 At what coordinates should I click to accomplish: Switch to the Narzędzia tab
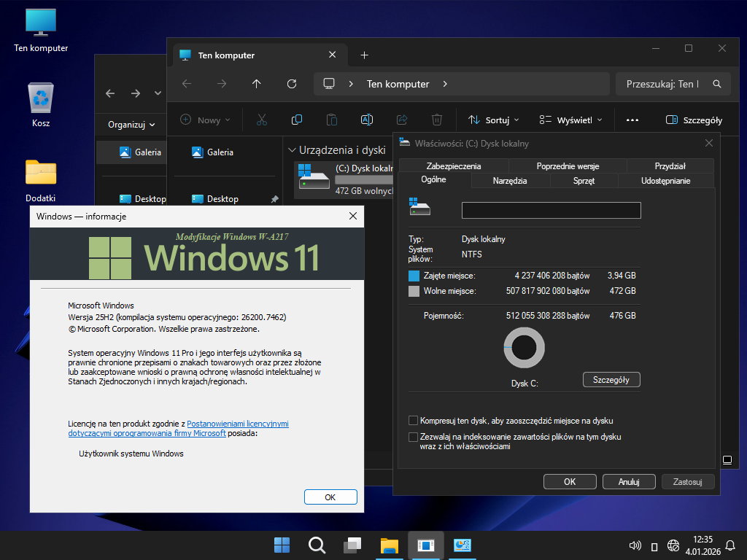(510, 181)
